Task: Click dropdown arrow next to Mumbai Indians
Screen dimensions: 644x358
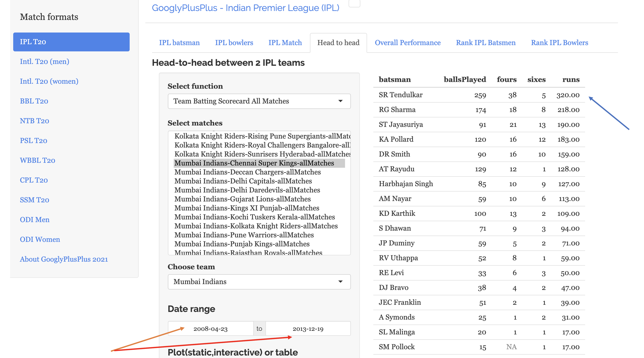Action: pyautogui.click(x=340, y=282)
